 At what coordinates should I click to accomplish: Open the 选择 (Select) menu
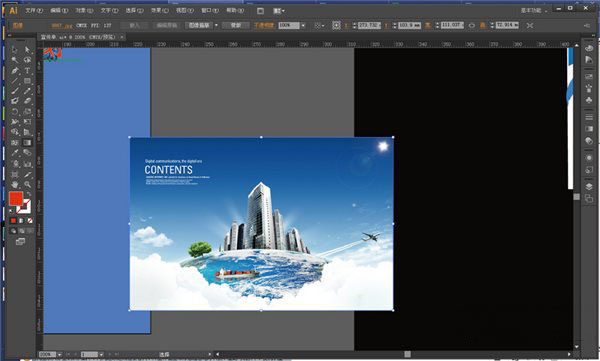134,11
